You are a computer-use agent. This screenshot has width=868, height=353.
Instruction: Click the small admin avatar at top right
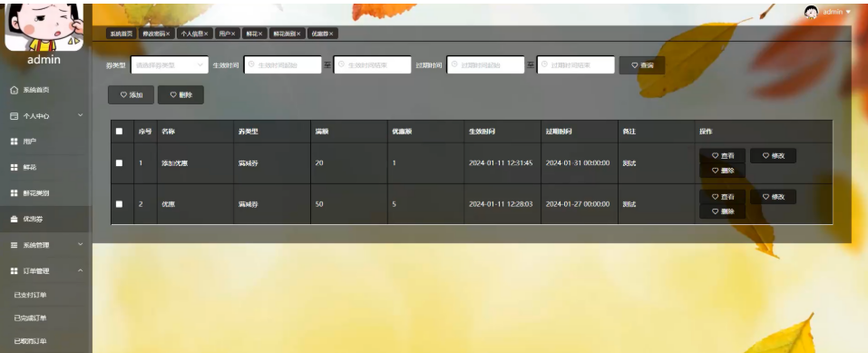coord(811,12)
